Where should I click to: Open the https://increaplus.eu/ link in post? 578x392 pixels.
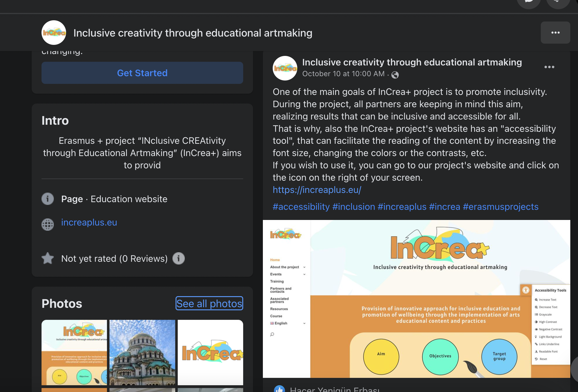tap(317, 190)
